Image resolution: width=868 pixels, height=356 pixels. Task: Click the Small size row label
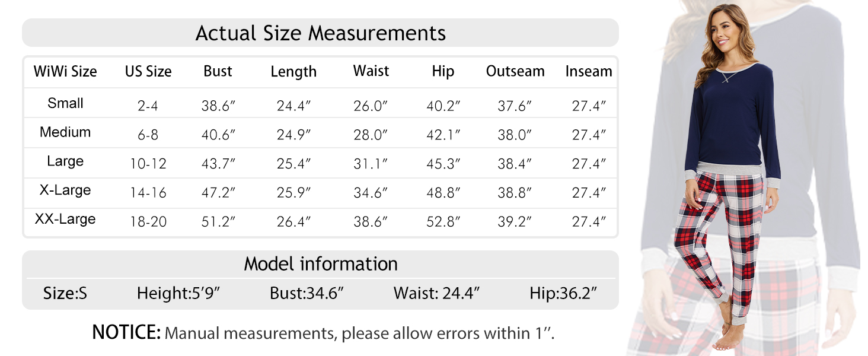point(65,103)
